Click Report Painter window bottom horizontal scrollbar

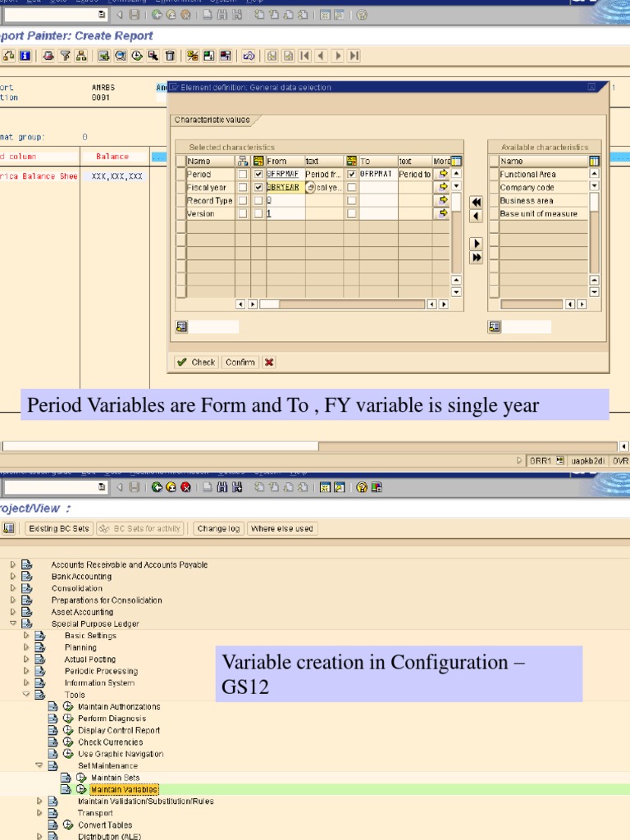coord(309,446)
